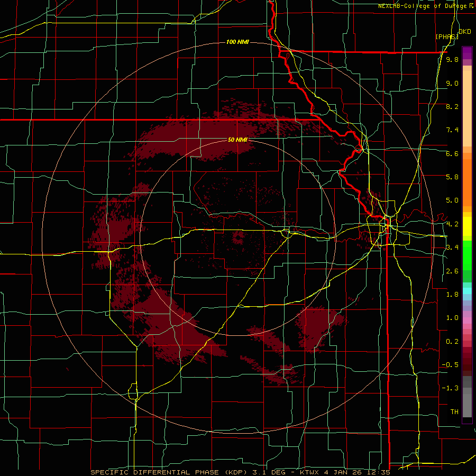
Task: Click the 6.6 value on the scale
Action: tap(452, 153)
